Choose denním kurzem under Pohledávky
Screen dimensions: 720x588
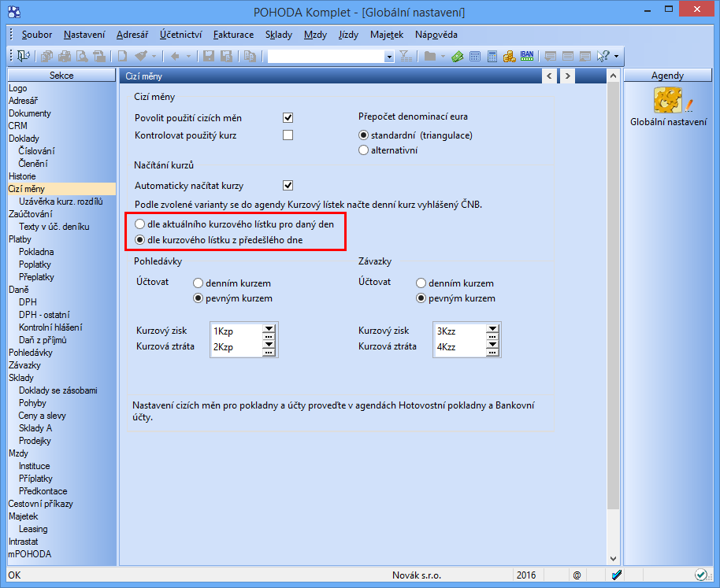198,283
